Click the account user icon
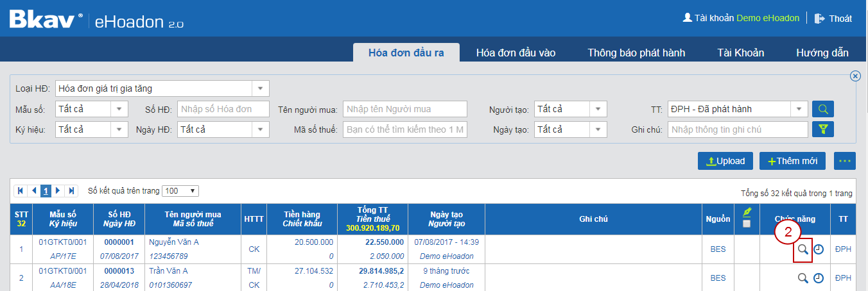This screenshot has width=868, height=291. [x=687, y=18]
